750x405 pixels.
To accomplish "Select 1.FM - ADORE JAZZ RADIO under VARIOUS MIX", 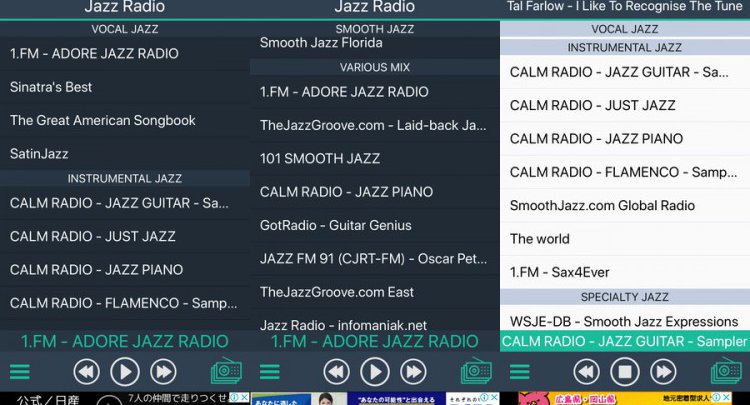I will [375, 92].
